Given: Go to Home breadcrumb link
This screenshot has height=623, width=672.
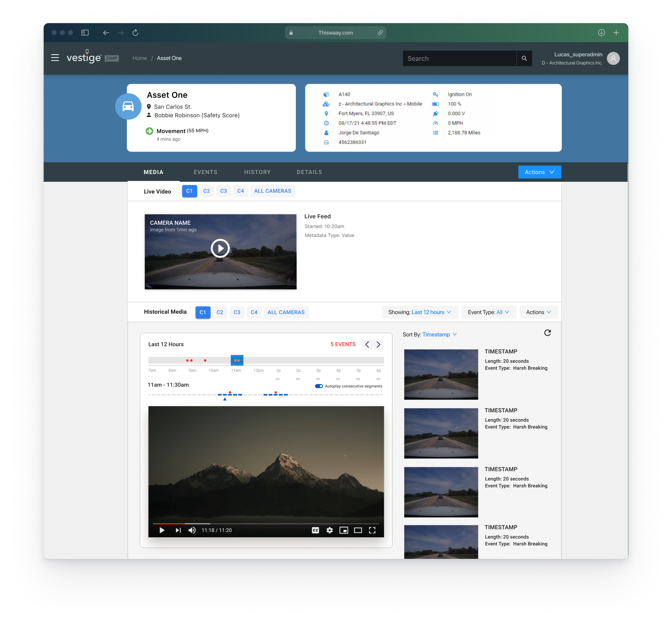Looking at the screenshot, I should click(140, 58).
